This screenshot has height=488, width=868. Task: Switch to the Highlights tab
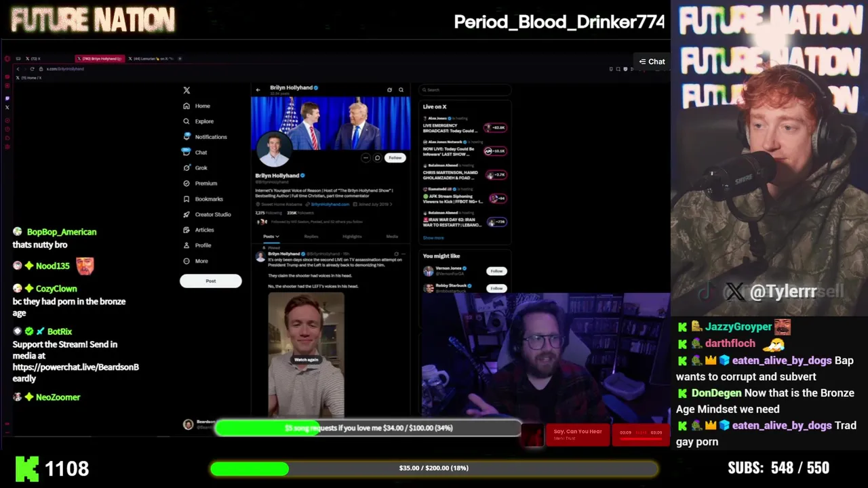click(352, 237)
